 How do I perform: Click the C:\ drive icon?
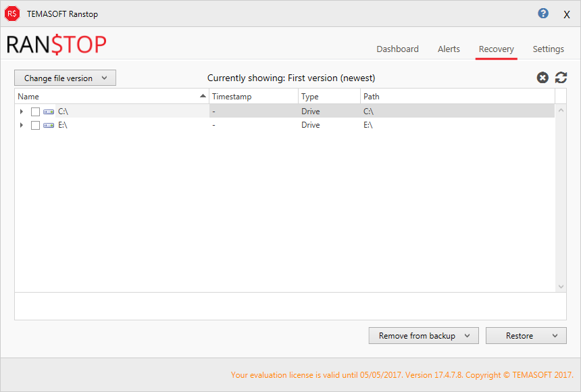pyautogui.click(x=49, y=112)
